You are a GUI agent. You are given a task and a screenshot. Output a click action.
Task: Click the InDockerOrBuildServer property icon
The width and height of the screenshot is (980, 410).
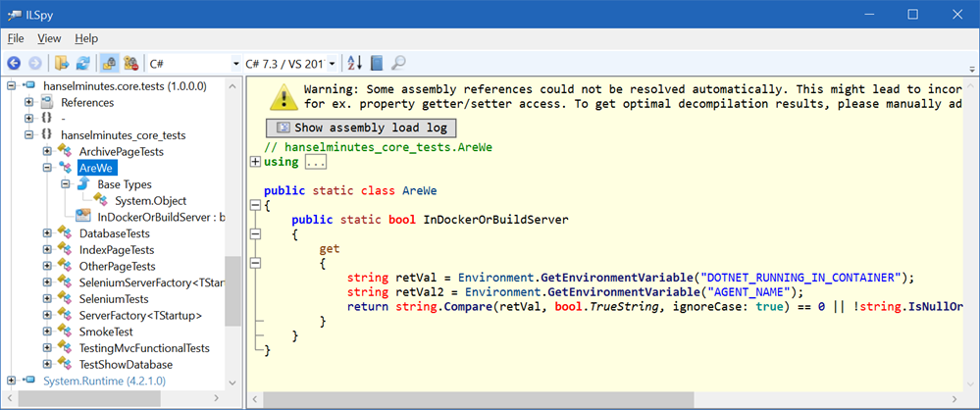83,217
